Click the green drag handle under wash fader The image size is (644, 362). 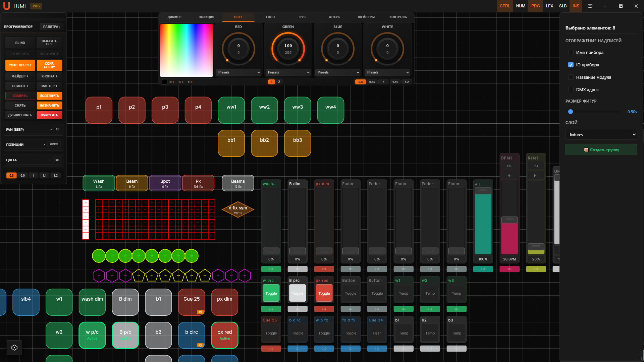pos(271,269)
